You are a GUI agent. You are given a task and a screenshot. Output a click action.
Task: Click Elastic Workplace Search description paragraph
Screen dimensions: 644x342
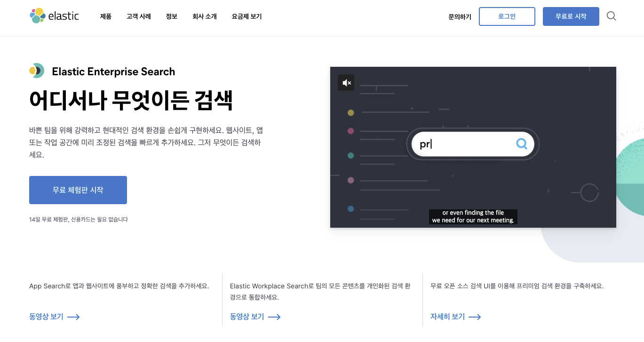pyautogui.click(x=321, y=292)
